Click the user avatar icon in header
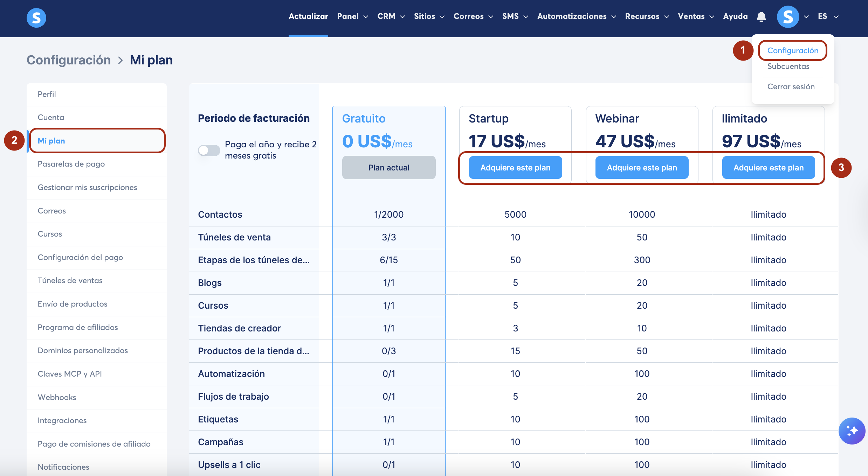Screen dimensions: 868x476 (x=788, y=17)
